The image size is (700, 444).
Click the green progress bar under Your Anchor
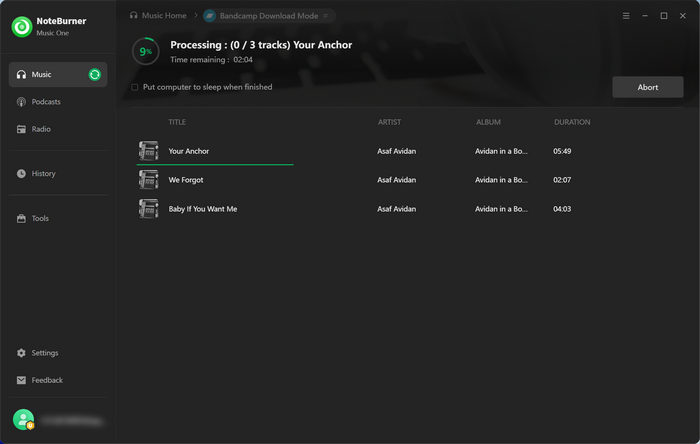tap(215, 165)
